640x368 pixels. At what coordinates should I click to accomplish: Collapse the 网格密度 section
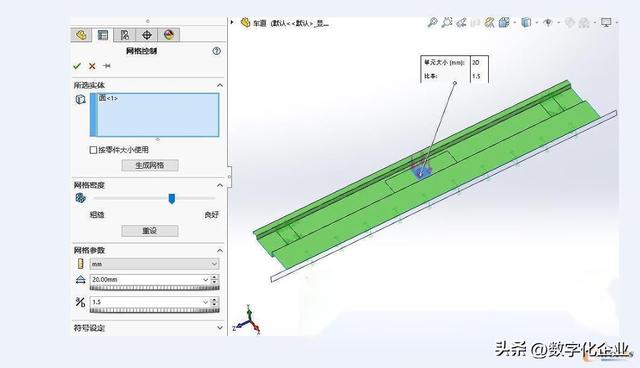[x=220, y=185]
